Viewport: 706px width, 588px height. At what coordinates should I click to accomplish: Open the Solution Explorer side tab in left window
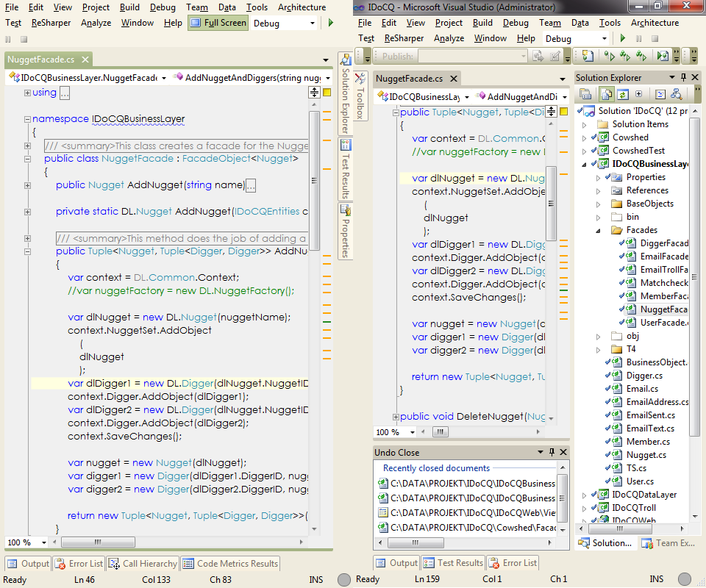tap(346, 93)
